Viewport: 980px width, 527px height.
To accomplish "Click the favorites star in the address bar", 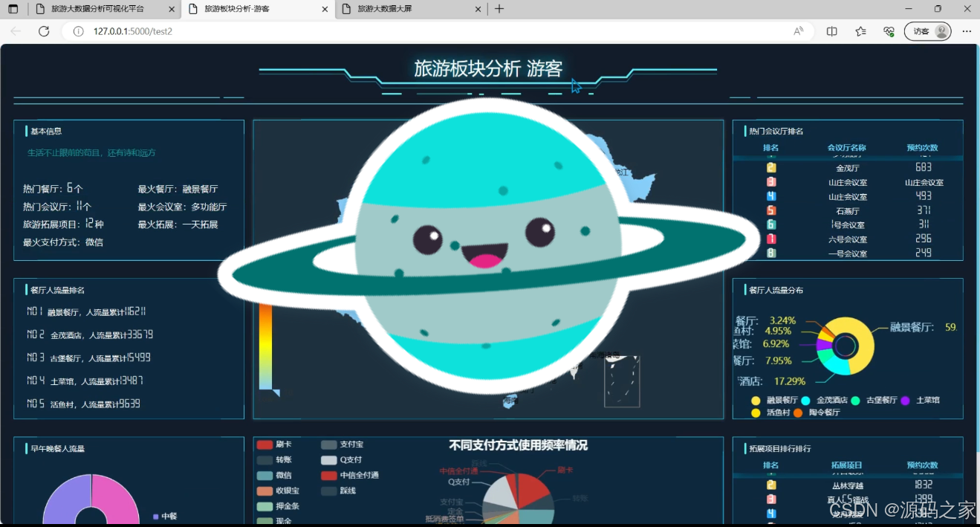I will pos(860,31).
